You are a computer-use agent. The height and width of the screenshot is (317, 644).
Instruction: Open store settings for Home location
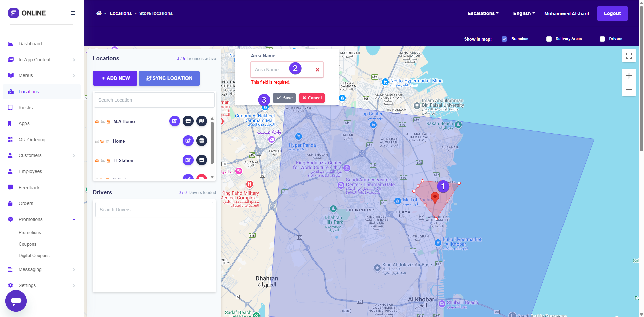[x=202, y=141]
